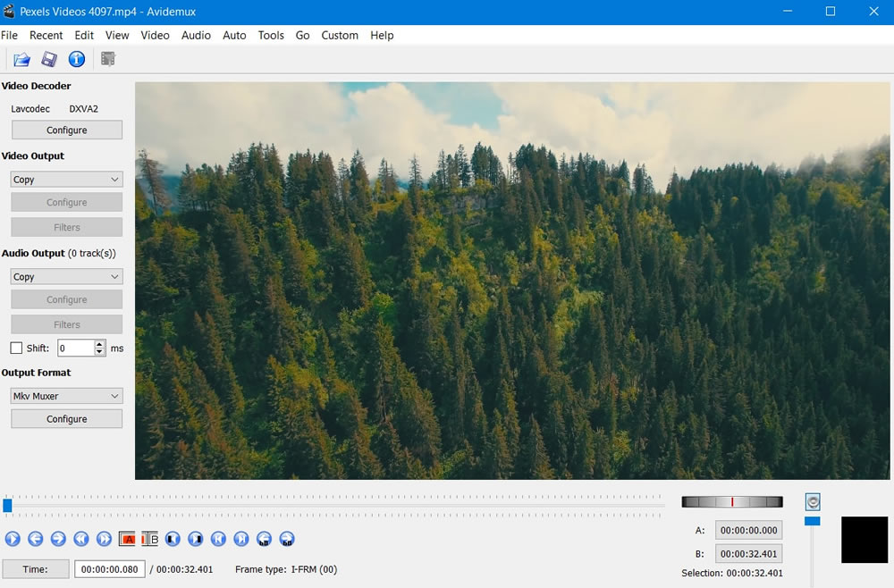Open the Auto menu
The width and height of the screenshot is (894, 588).
pos(234,36)
